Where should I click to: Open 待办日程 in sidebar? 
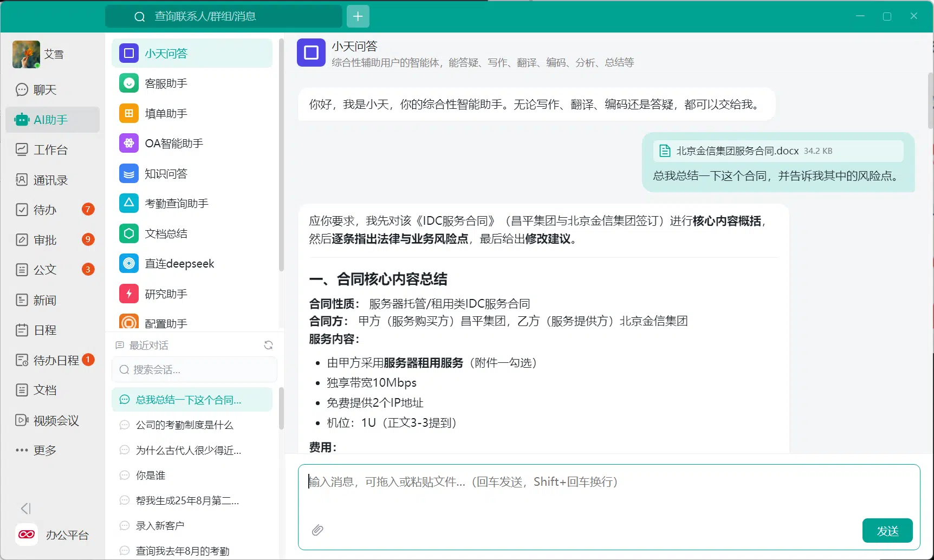[53, 360]
